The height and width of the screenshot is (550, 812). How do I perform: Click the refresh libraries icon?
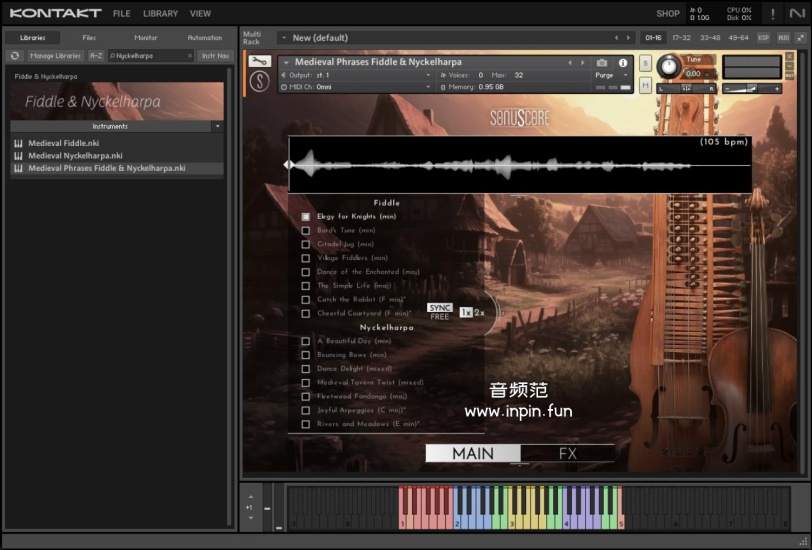click(x=14, y=55)
